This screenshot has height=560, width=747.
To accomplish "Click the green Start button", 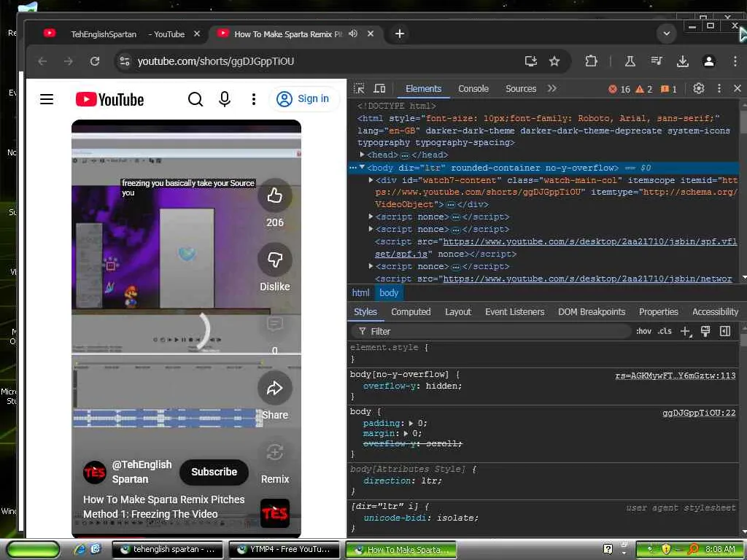I will click(33, 550).
